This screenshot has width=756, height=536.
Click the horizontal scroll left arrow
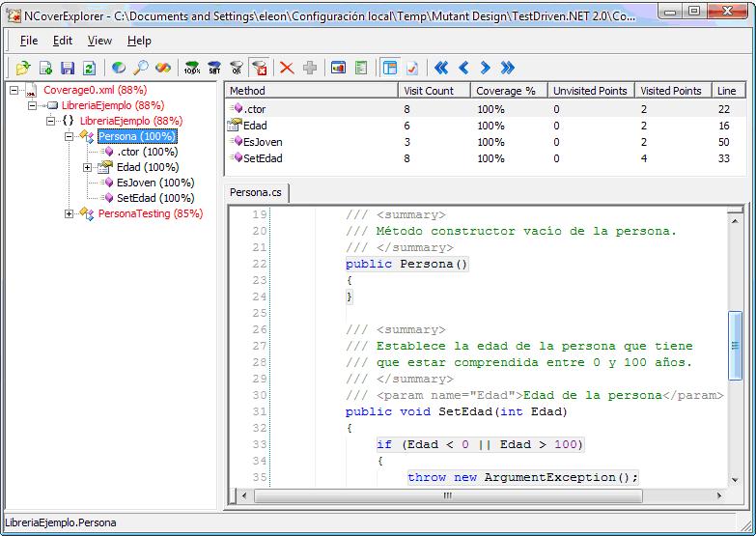click(x=244, y=495)
